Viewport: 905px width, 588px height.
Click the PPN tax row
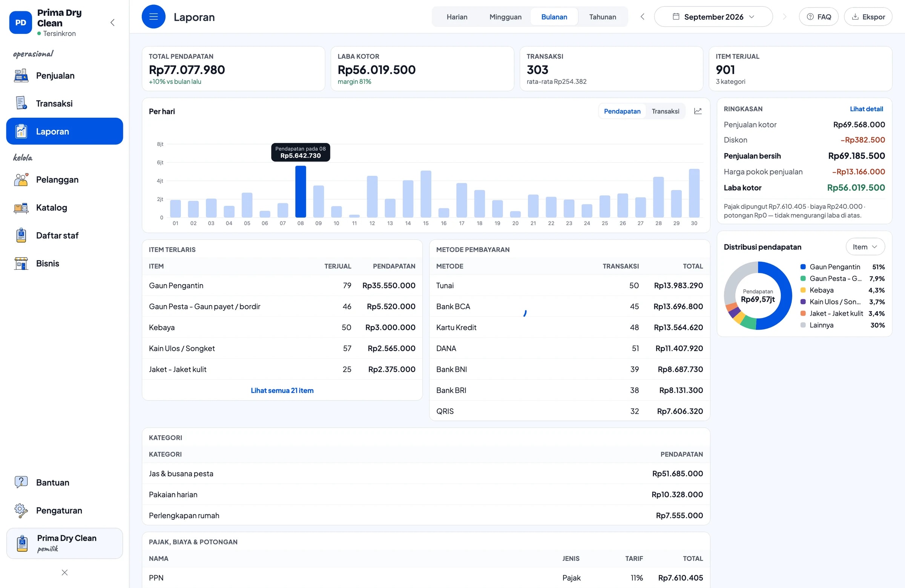[426, 578]
